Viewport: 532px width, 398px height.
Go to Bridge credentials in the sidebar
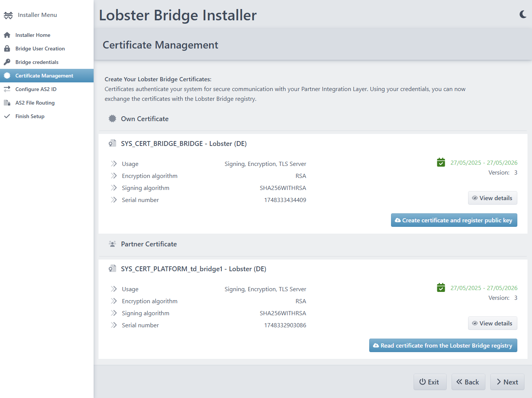tap(37, 62)
